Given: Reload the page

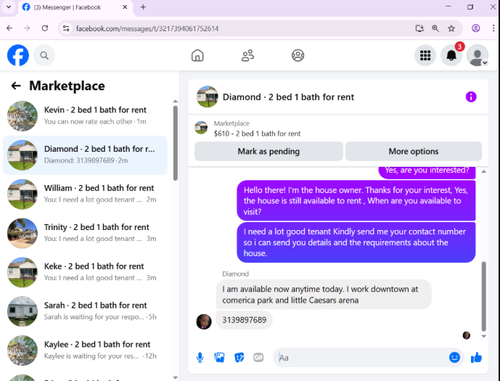Looking at the screenshot, I should [x=45, y=28].
